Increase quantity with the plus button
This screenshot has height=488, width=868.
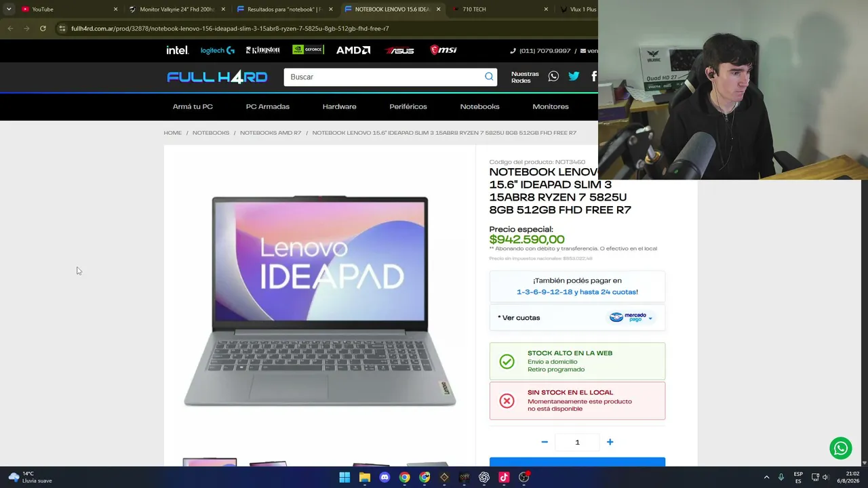point(610,442)
